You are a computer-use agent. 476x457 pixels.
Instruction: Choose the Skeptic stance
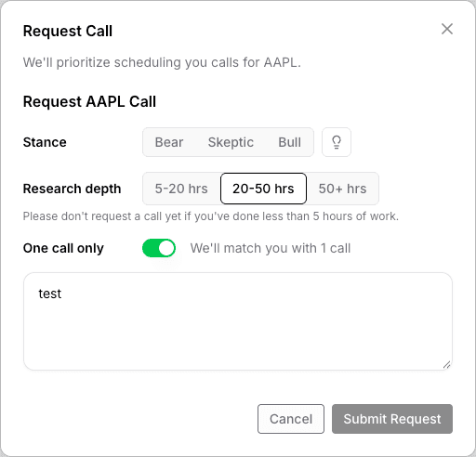231,142
